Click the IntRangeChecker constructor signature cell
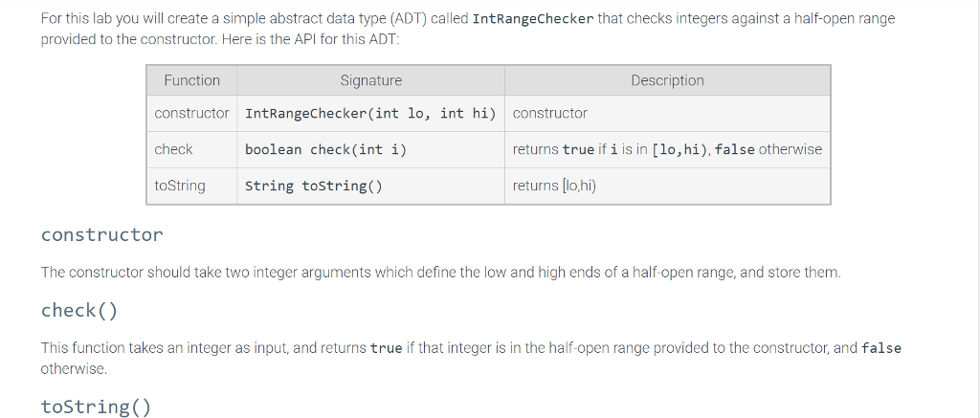The height and width of the screenshot is (418, 980). [370, 113]
